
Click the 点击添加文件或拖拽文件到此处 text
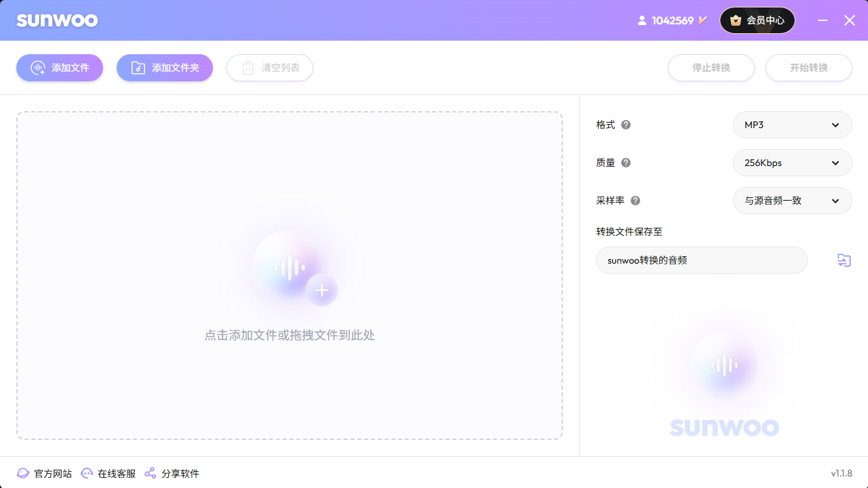290,335
